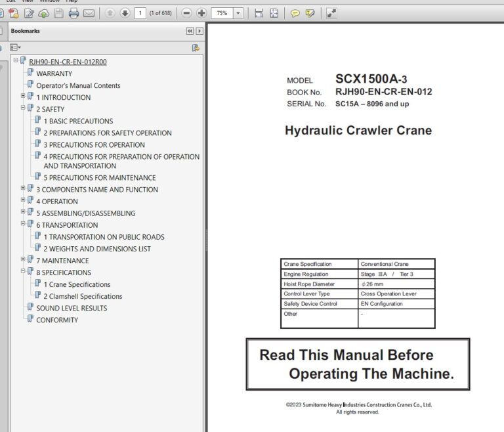Click the zoom out minus button
Screen dimensions: 504x432
(186, 13)
